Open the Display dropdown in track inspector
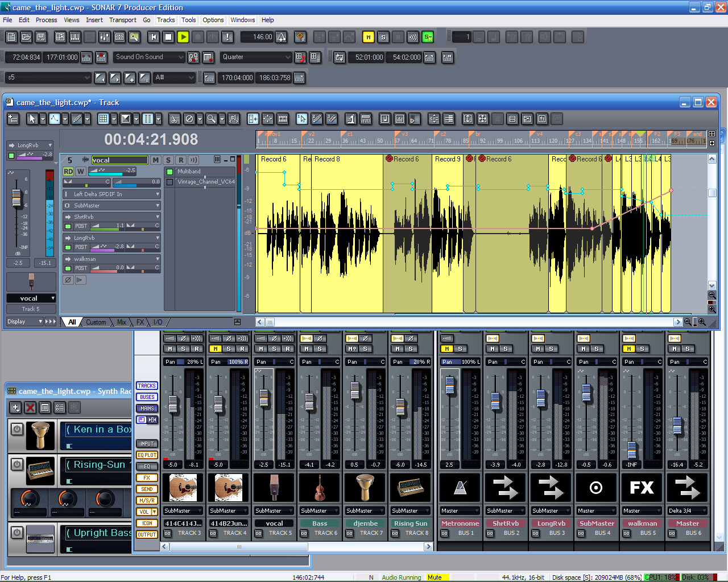The image size is (728, 582). (25, 322)
